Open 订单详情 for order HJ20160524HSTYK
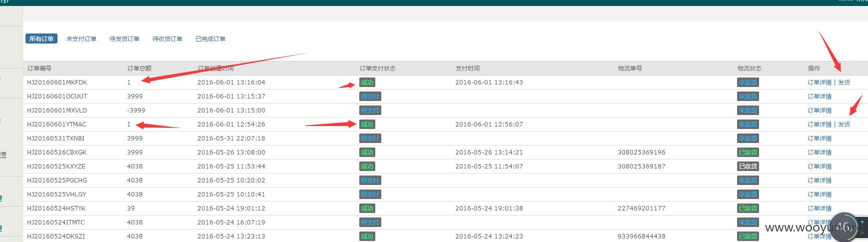This screenshot has height=242, width=868. pos(820,208)
